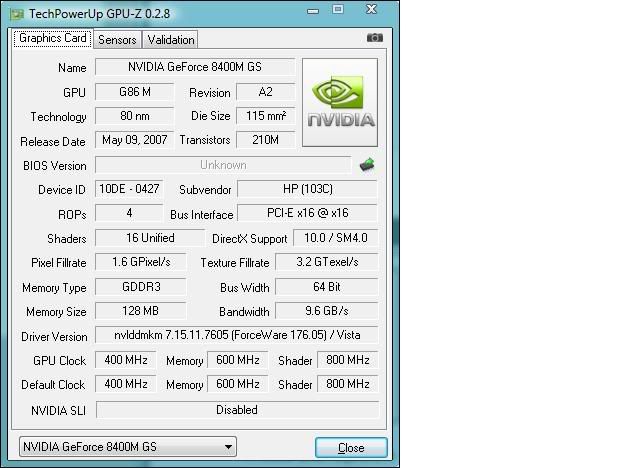Close window with title bar X
This screenshot has height=468, width=640.
(371, 9)
